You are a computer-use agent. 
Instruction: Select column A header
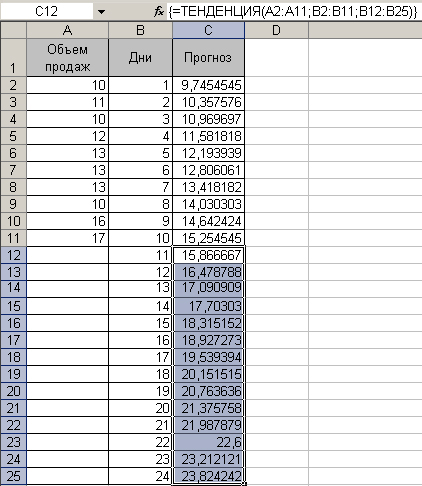tap(67, 31)
